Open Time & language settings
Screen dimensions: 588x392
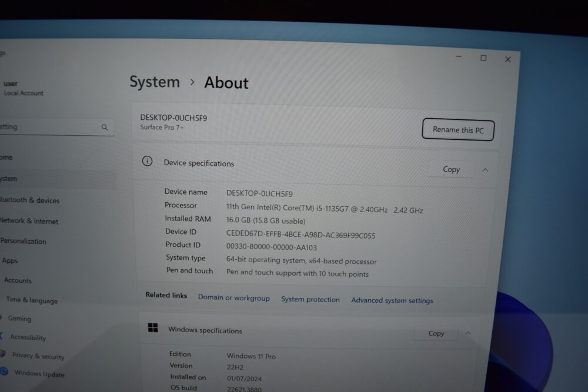coord(32,300)
